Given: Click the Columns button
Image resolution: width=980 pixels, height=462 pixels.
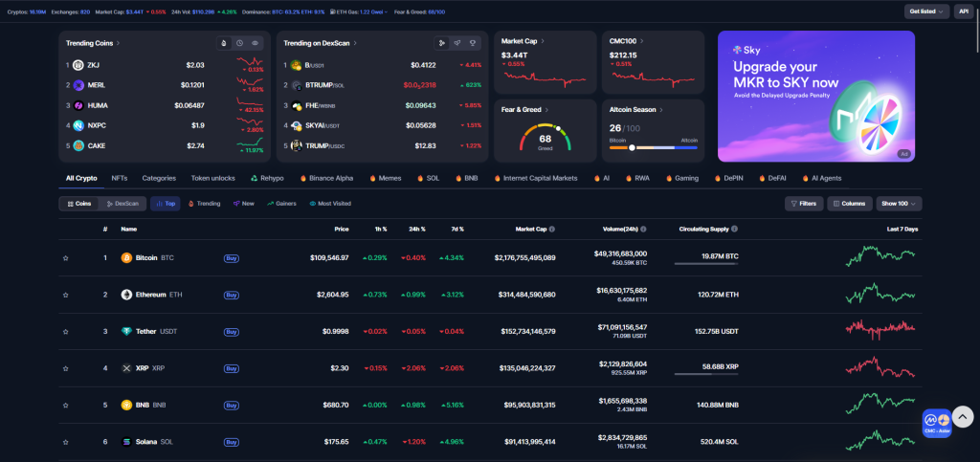Looking at the screenshot, I should click(x=850, y=204).
